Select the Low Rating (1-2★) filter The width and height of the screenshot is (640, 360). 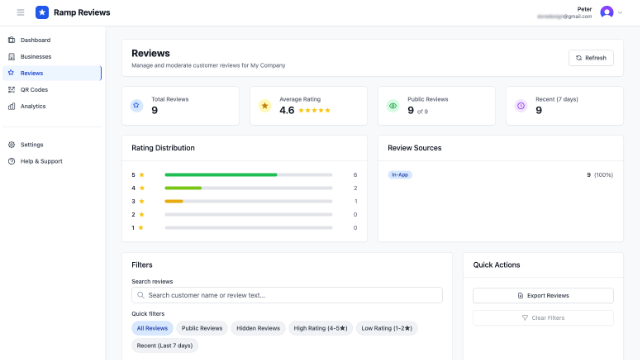coord(387,328)
